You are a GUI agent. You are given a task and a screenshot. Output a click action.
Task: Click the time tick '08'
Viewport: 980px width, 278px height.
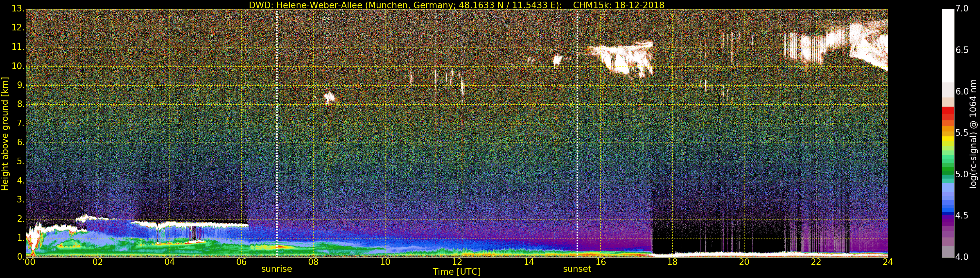point(313,262)
